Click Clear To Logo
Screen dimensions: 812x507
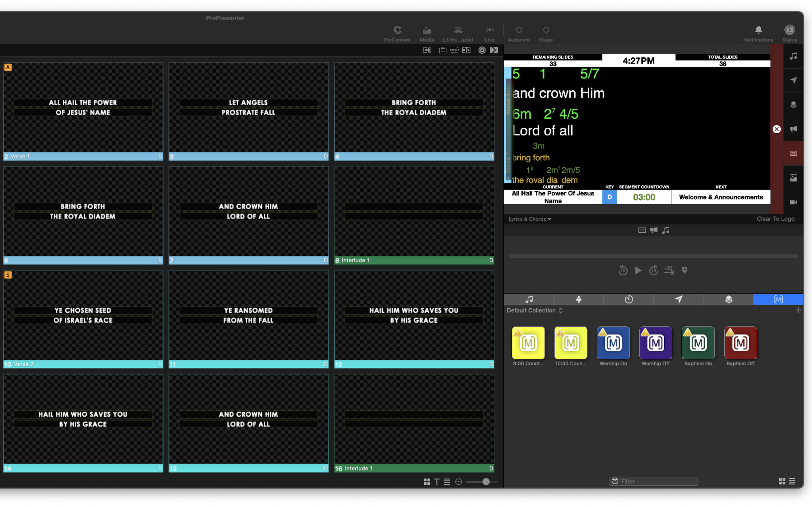775,219
